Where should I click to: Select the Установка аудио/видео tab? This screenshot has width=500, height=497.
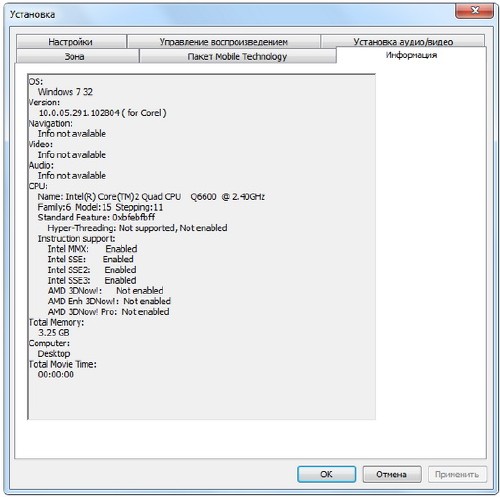tap(403, 41)
